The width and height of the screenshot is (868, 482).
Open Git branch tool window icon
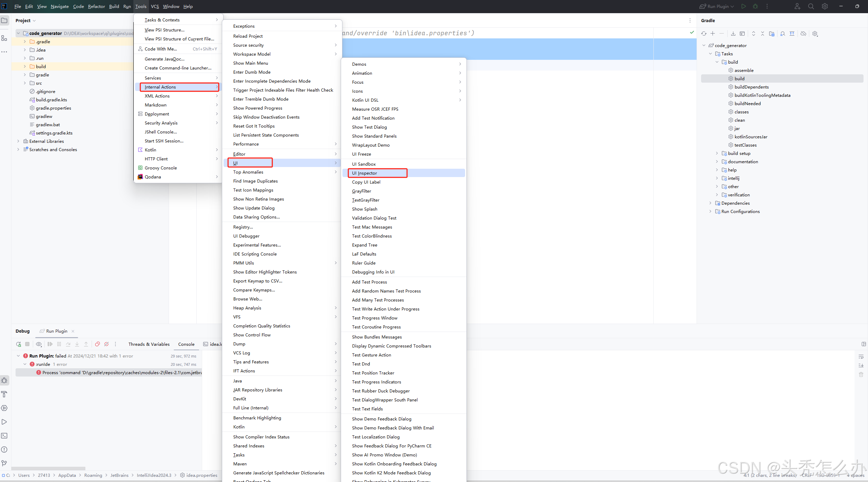tap(4, 463)
